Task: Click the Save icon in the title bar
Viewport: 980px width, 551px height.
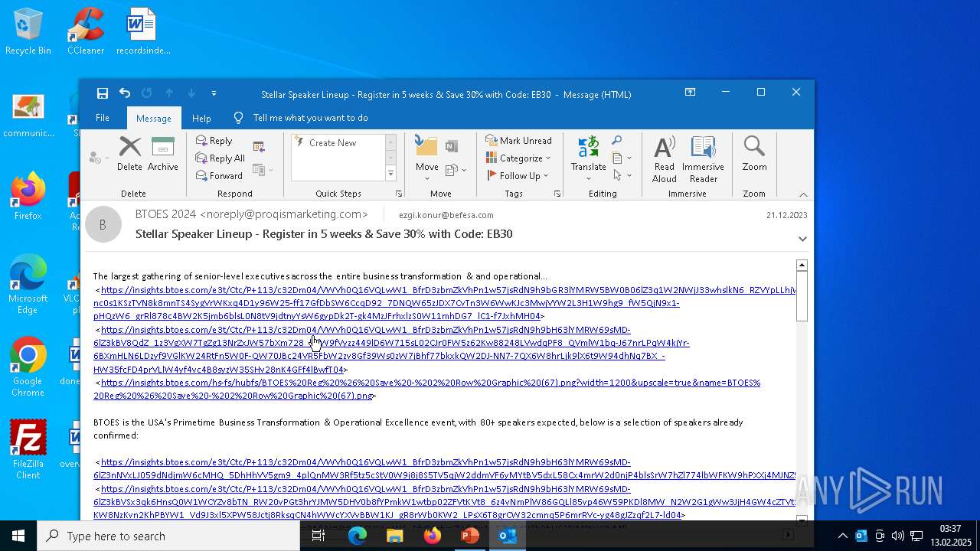Action: pyautogui.click(x=102, y=93)
